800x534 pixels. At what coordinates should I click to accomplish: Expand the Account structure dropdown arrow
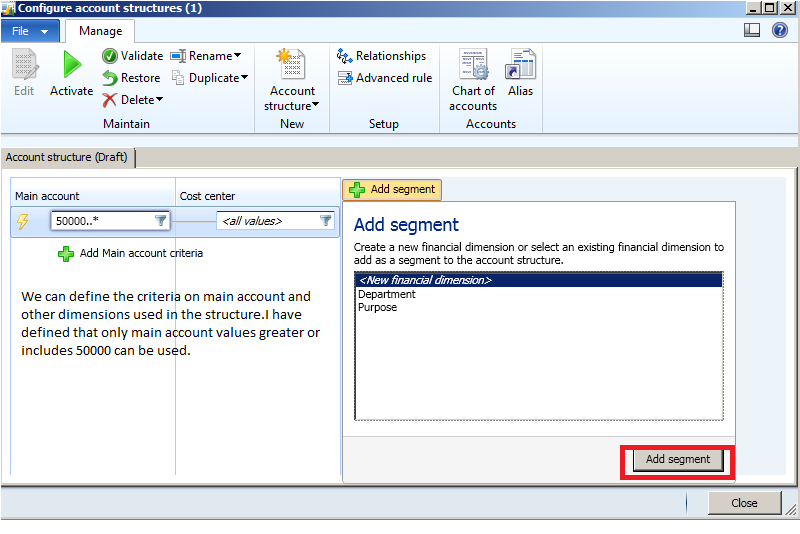[315, 105]
